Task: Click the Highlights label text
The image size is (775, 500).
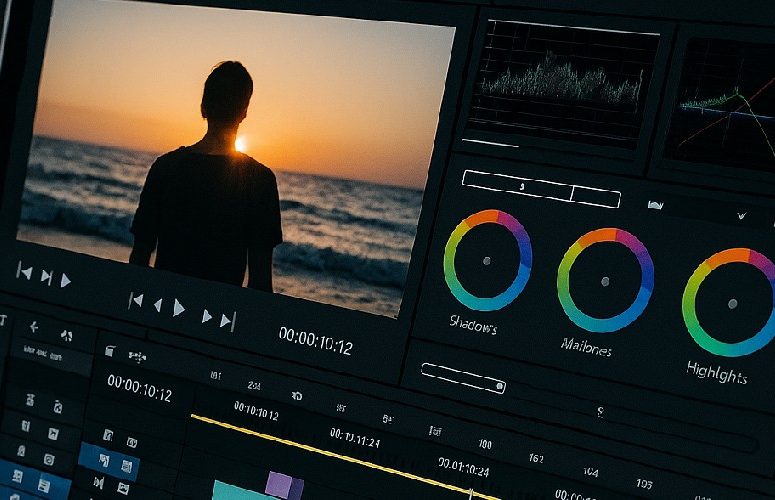Action: [717, 372]
